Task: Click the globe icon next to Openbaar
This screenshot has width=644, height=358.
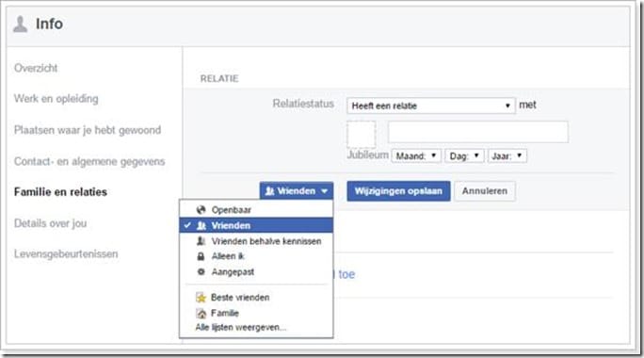Action: pyautogui.click(x=201, y=210)
